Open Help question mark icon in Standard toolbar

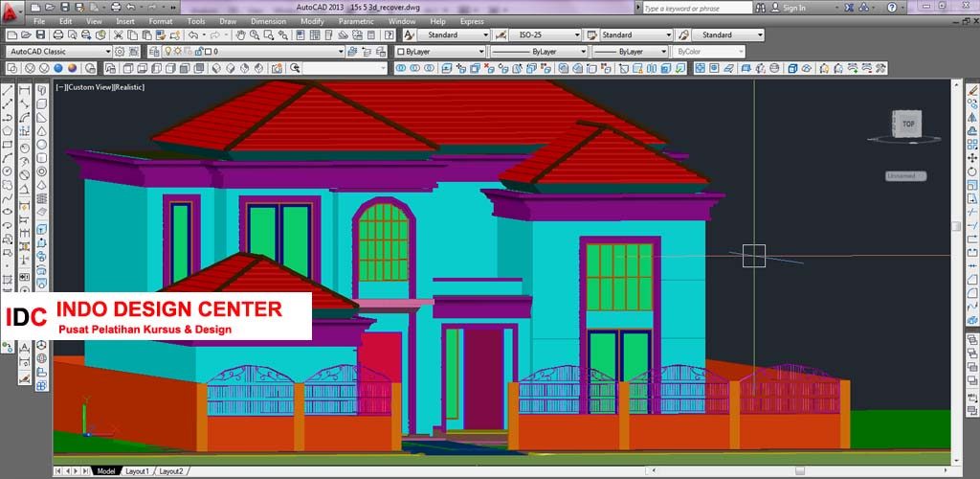point(389,35)
